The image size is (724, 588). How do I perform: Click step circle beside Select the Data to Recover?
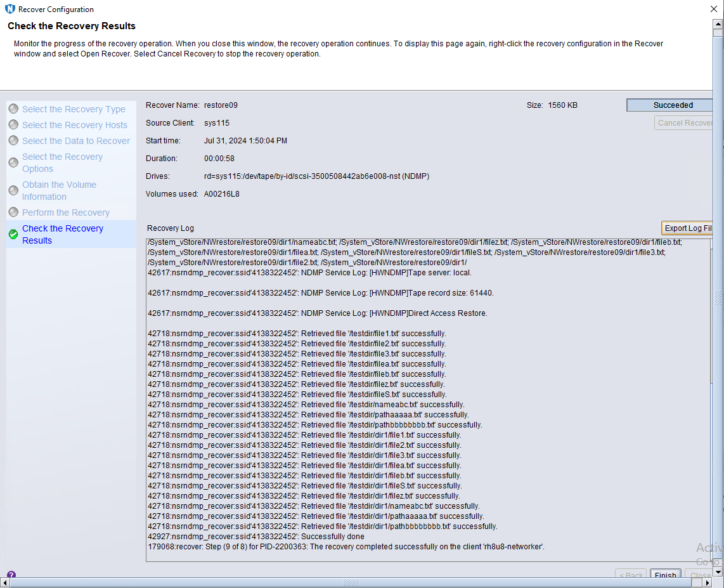pyautogui.click(x=13, y=140)
